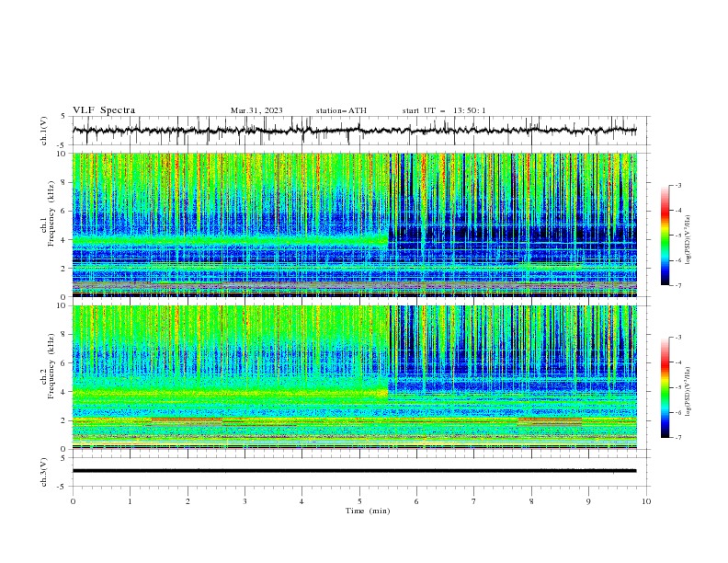Click time axis tick label '8'
The height and width of the screenshot is (563, 728).
(531, 501)
